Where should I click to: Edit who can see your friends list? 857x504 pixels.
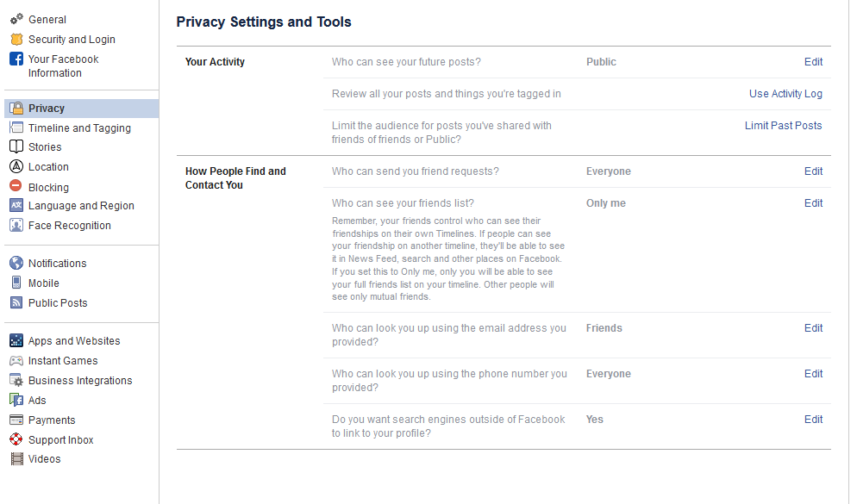click(813, 203)
